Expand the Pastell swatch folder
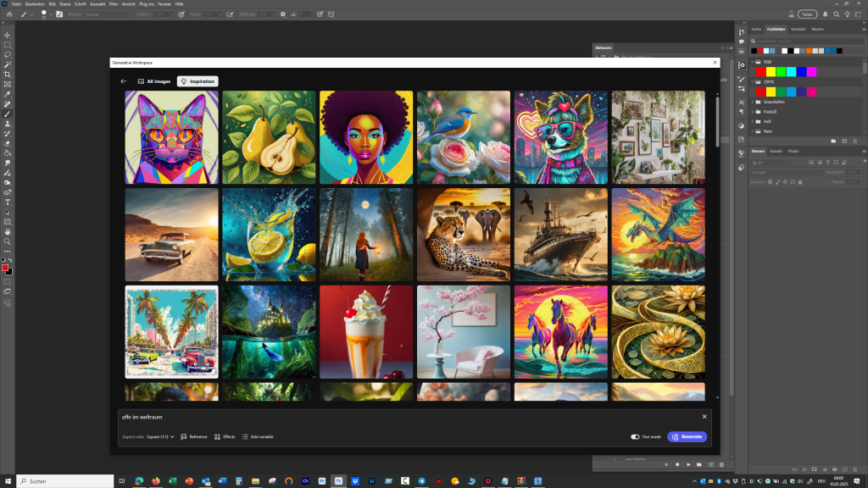868x488 pixels. [754, 112]
